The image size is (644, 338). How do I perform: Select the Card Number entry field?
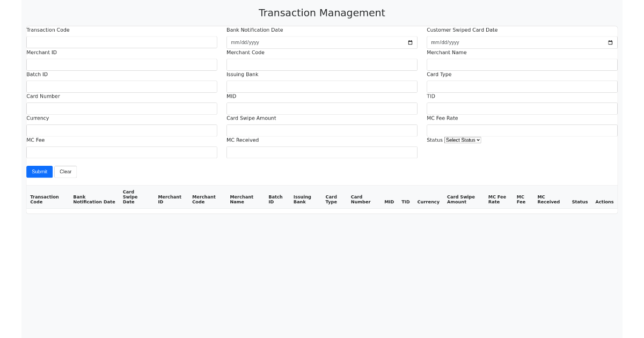click(x=122, y=108)
